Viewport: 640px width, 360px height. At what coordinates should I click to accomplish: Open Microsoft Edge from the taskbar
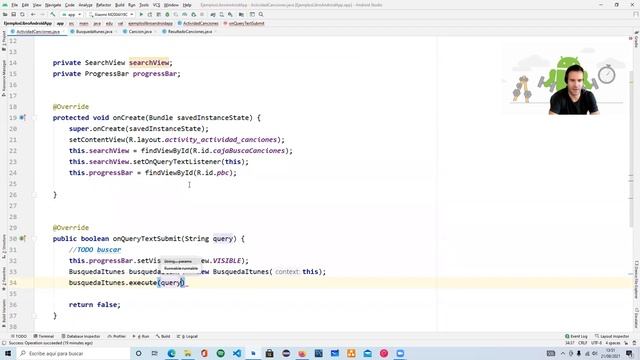click(171, 353)
